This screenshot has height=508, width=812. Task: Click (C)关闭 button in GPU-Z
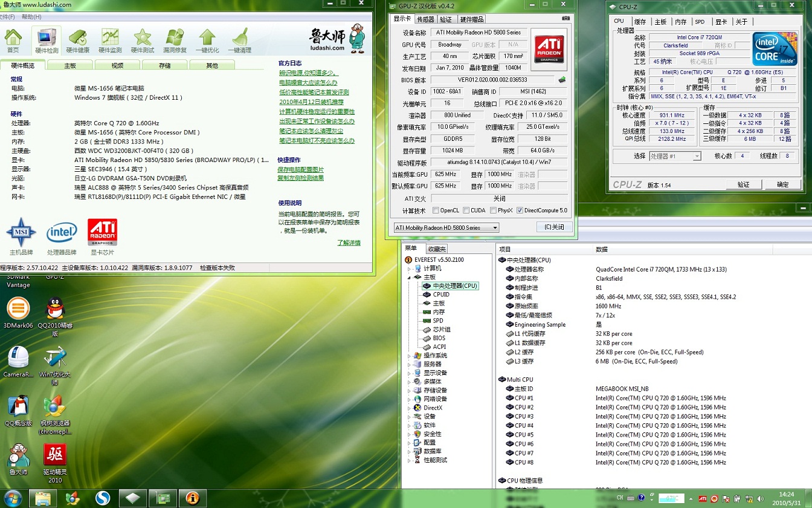click(x=554, y=227)
